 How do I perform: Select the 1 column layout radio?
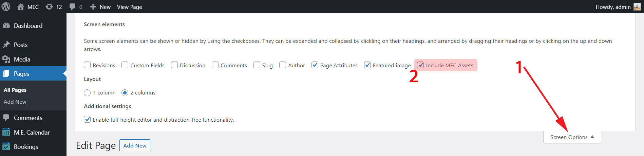coord(87,93)
